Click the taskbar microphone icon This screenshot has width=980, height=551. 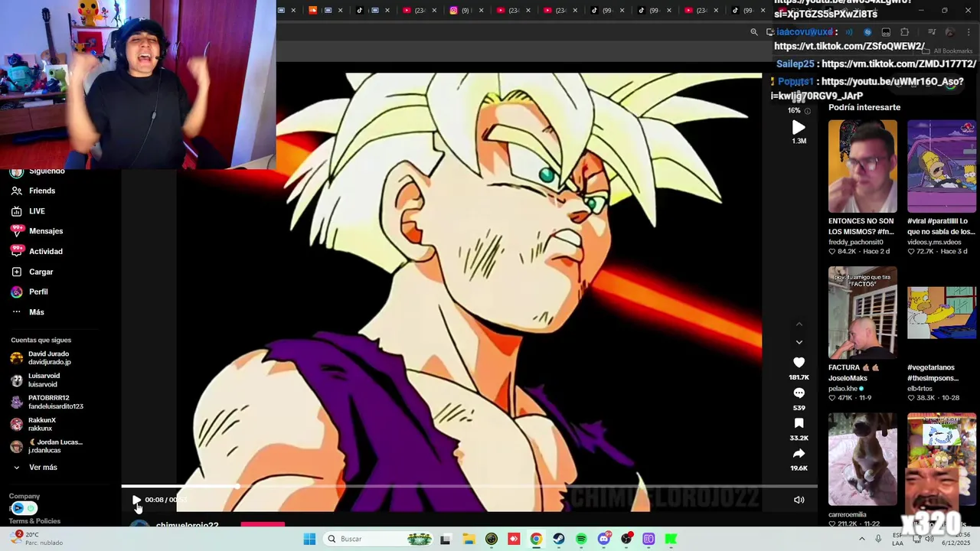(x=878, y=539)
